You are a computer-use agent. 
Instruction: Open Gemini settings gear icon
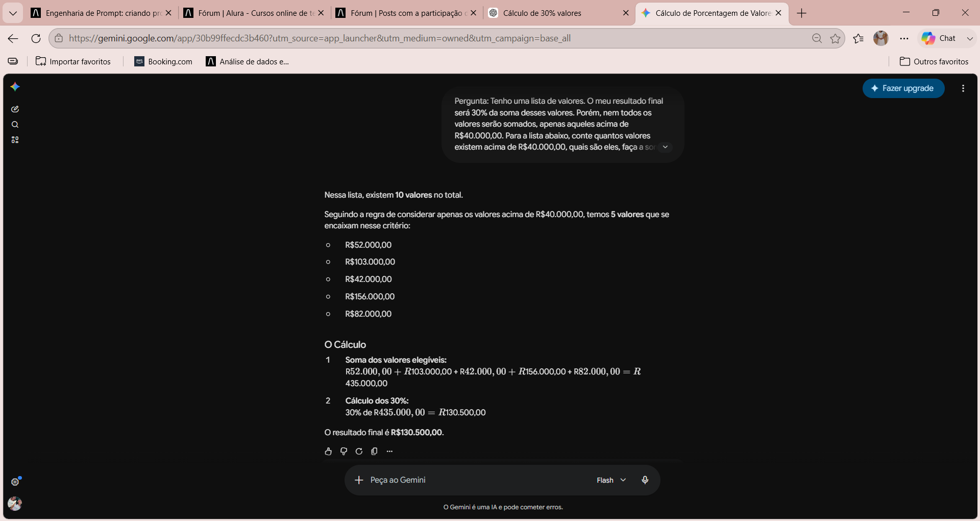tap(15, 482)
